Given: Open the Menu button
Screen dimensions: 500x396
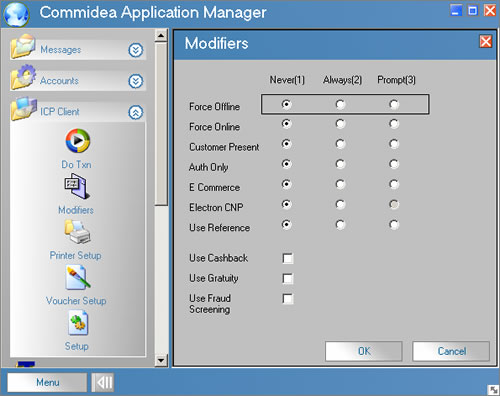Looking at the screenshot, I should click(47, 382).
